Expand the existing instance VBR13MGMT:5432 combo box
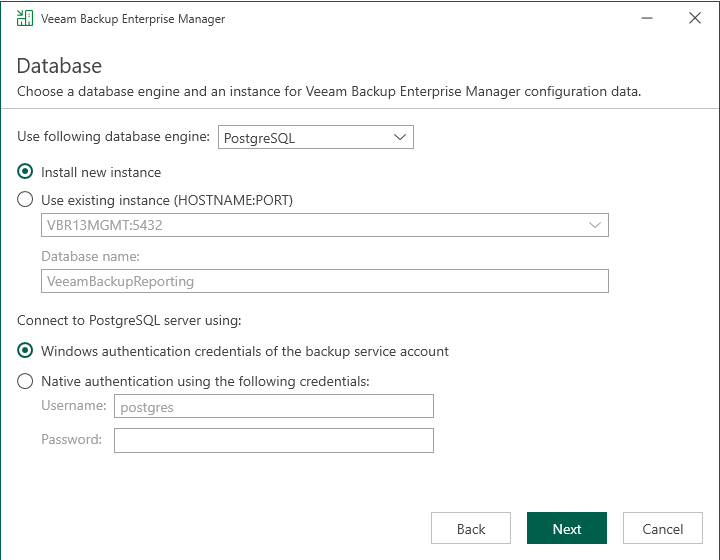 tap(596, 225)
